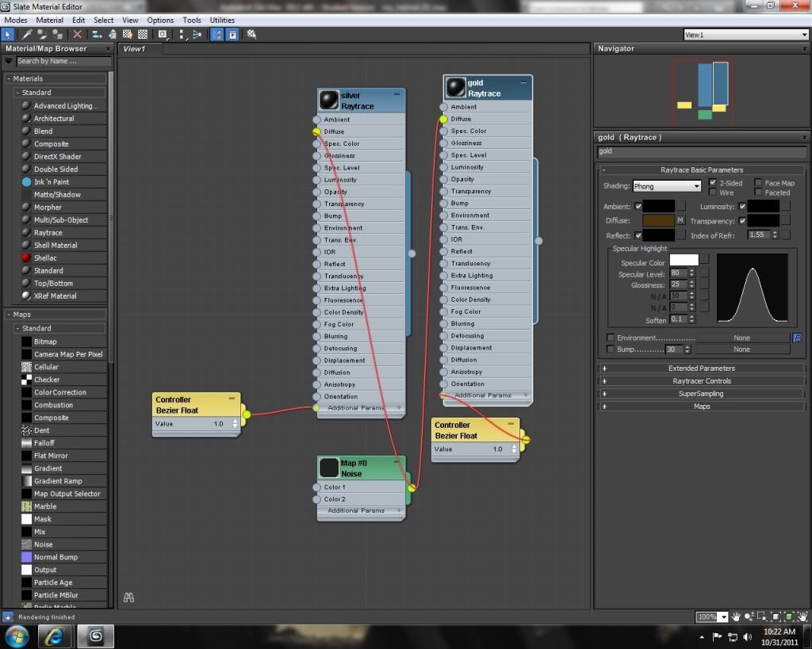This screenshot has width=812, height=649.
Task: Toggle the Material/Map Browser icon
Action: tap(217, 35)
